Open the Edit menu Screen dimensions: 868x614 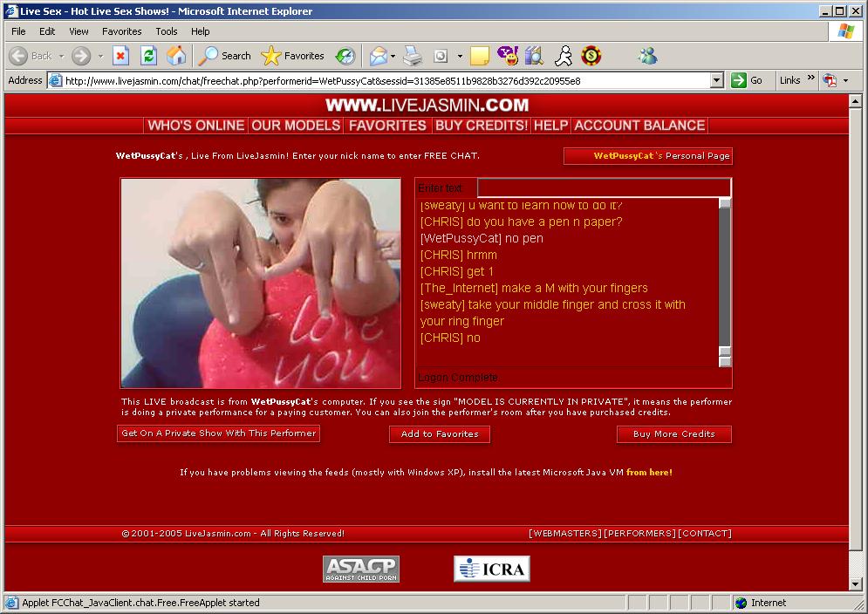point(47,31)
